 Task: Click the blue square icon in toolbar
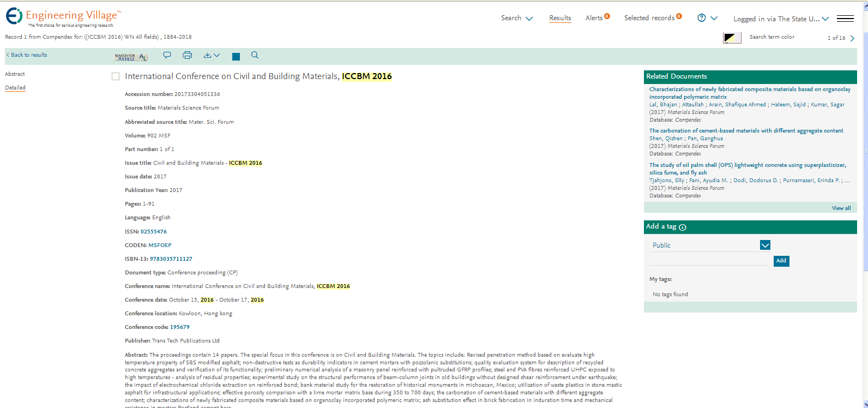point(236,57)
